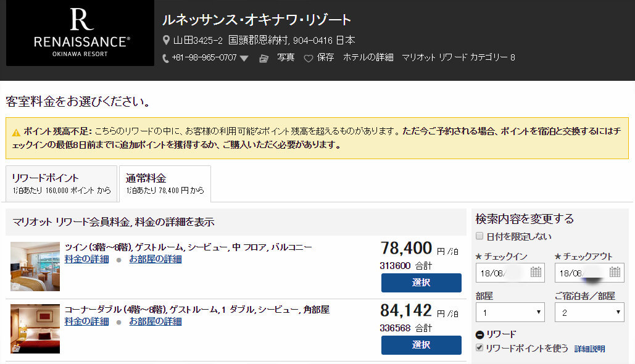Open the check-out calendar icon

tap(615, 272)
